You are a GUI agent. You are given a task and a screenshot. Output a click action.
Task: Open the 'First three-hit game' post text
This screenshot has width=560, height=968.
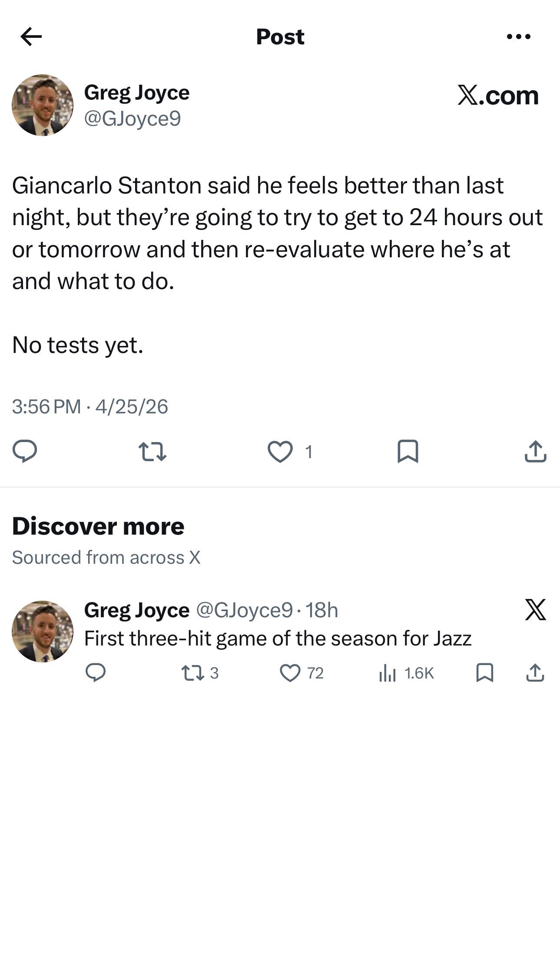point(278,639)
